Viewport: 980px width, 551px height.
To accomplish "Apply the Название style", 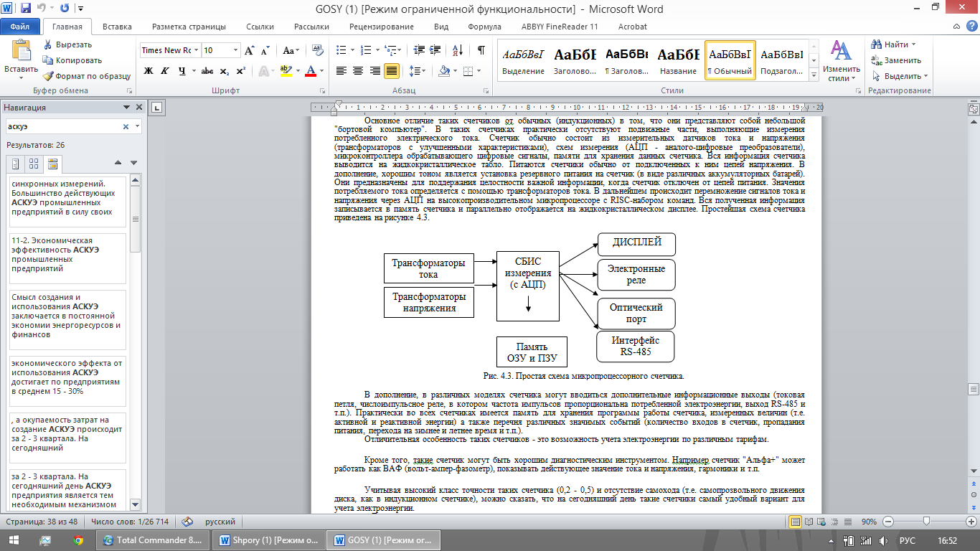I will click(x=678, y=60).
